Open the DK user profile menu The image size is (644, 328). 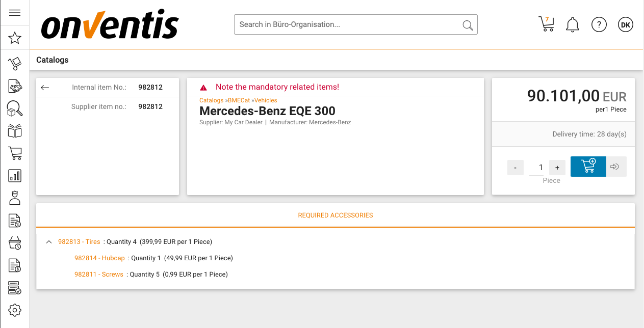625,24
